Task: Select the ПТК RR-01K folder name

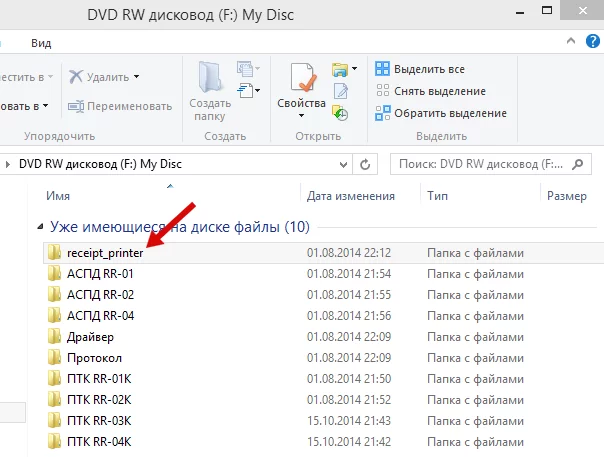Action: [x=99, y=379]
